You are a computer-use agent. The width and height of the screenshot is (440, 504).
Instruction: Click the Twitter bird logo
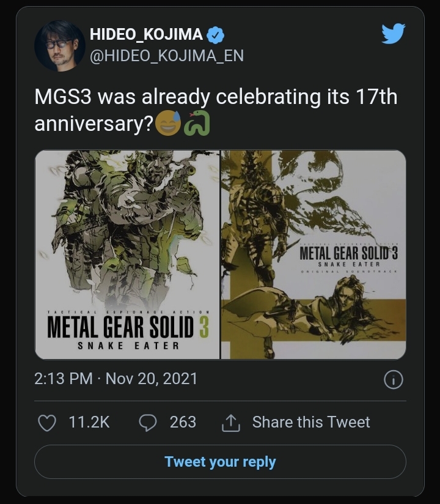393,34
